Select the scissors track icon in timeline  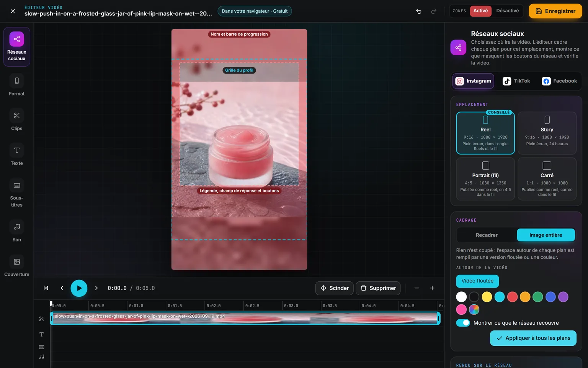pos(42,319)
